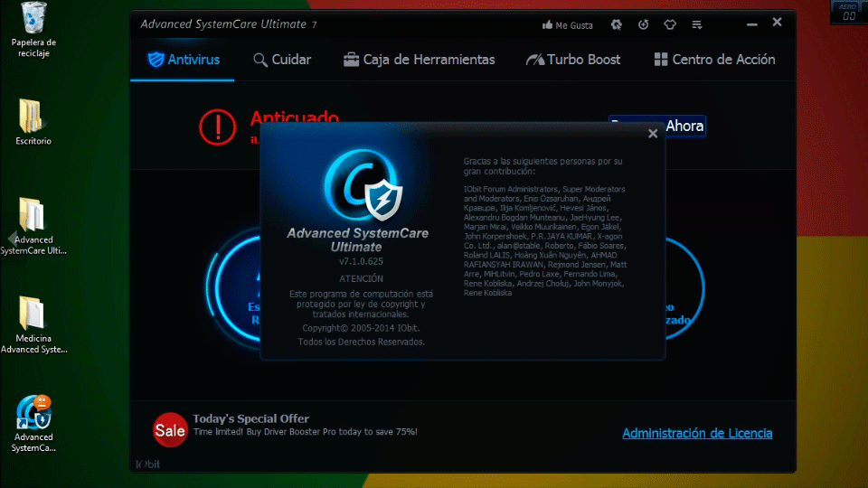Open the main menu lines icon
This screenshot has width=868, height=488.
click(x=697, y=25)
